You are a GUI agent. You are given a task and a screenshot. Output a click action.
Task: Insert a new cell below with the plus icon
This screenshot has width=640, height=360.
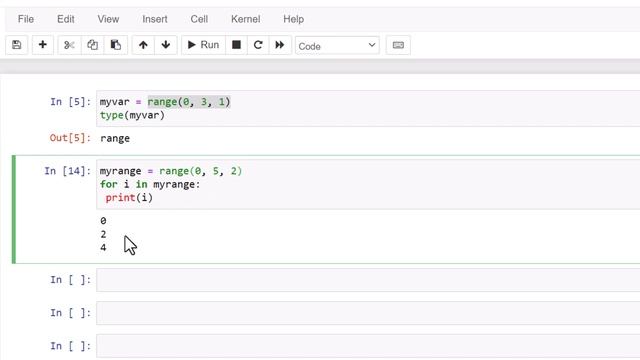coord(42,45)
